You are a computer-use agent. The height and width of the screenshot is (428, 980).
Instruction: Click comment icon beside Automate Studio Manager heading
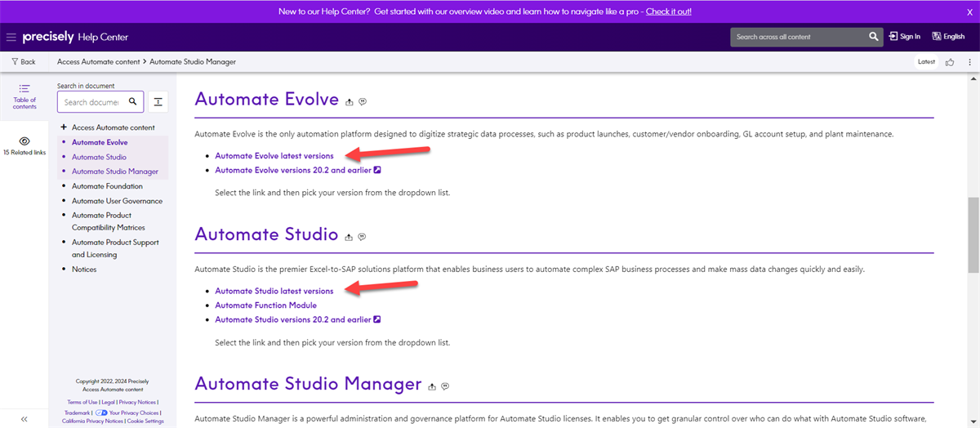pos(445,386)
